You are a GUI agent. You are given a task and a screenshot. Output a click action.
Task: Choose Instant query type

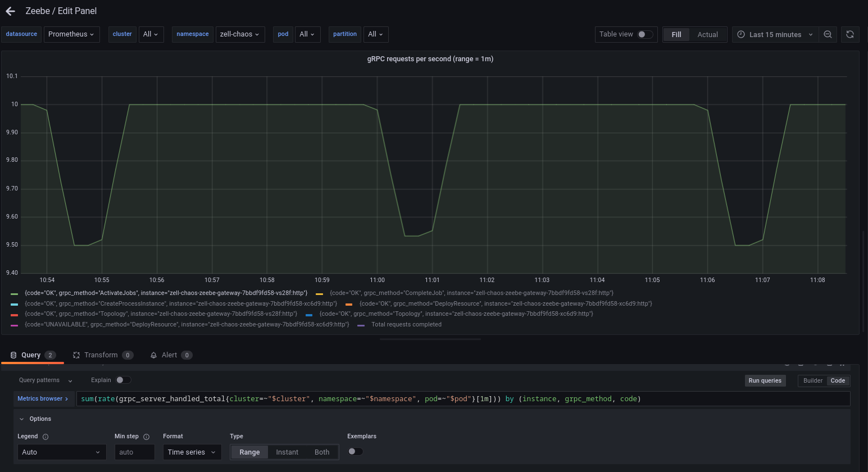point(287,452)
